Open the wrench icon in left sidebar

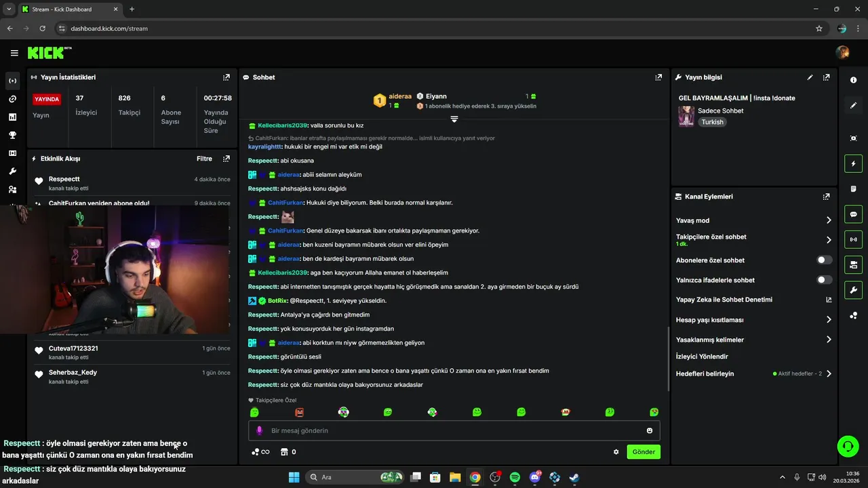pyautogui.click(x=12, y=171)
